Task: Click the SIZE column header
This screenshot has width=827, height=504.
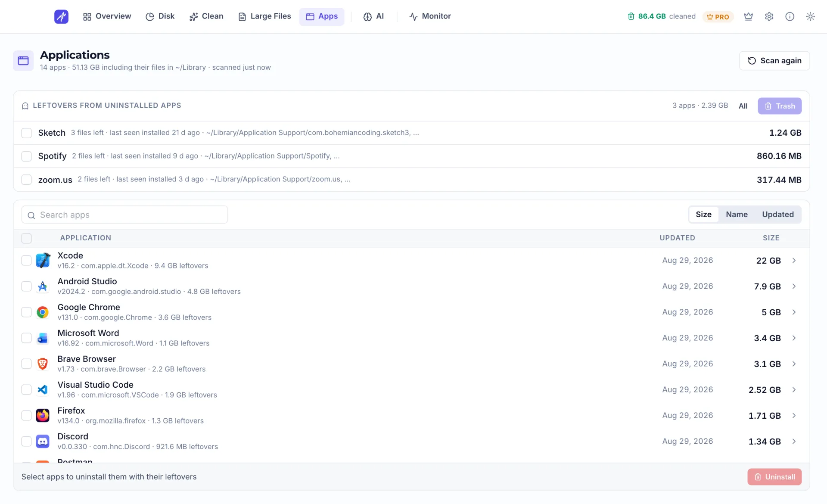Action: (771, 238)
